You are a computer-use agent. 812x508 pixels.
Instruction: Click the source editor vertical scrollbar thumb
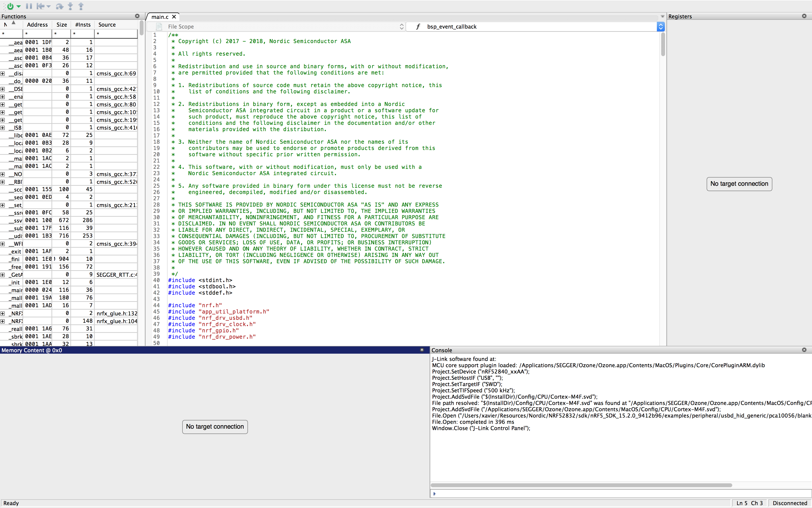click(x=663, y=44)
